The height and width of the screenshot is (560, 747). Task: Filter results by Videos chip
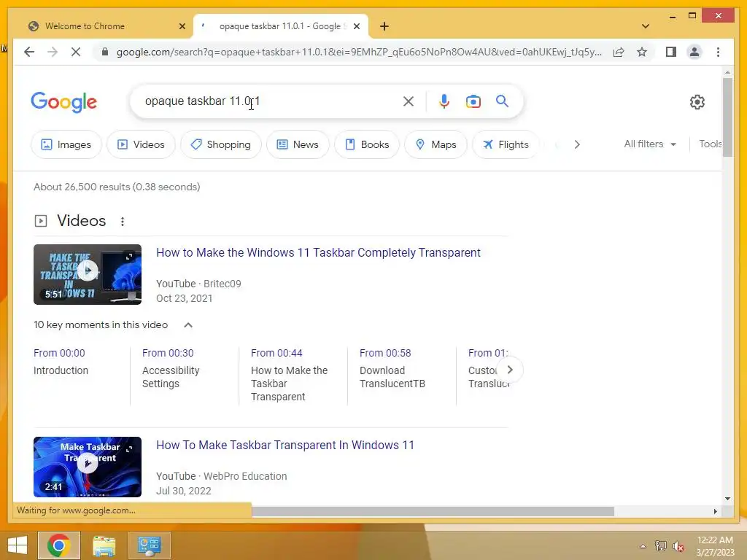[x=141, y=144]
